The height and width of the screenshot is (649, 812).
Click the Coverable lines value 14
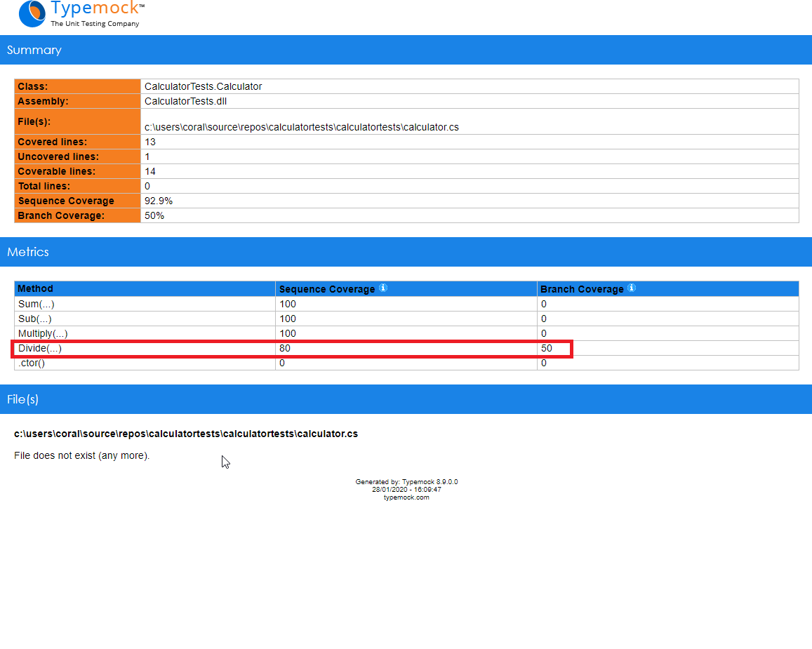click(x=150, y=171)
